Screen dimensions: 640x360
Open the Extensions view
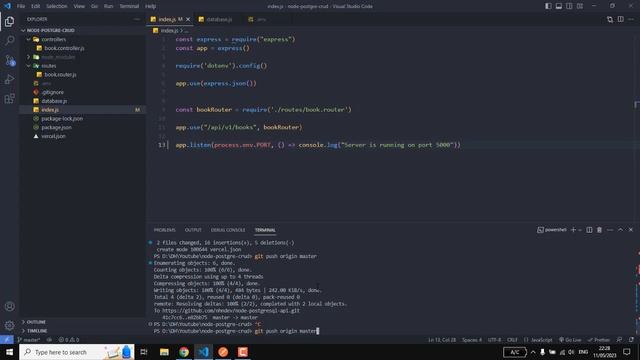[x=9, y=99]
